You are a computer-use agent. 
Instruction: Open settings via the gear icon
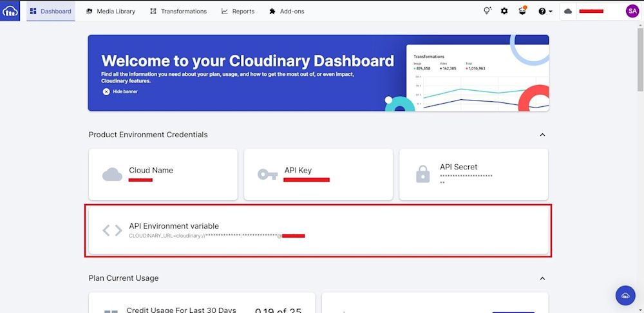(x=504, y=11)
